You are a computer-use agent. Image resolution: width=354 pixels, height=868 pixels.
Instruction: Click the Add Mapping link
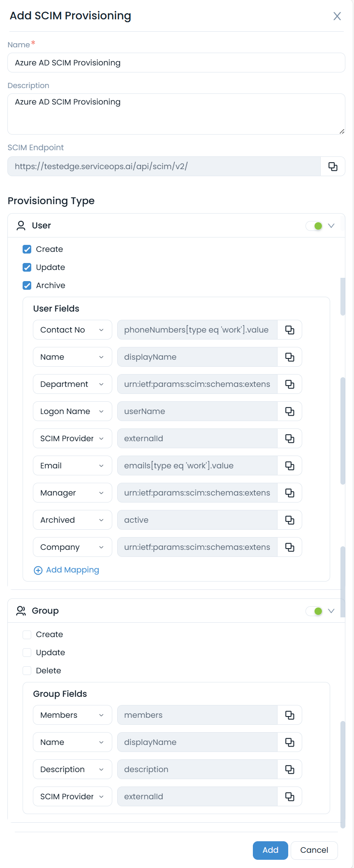pyautogui.click(x=67, y=570)
